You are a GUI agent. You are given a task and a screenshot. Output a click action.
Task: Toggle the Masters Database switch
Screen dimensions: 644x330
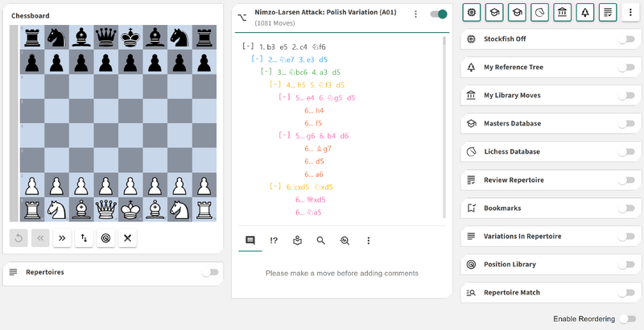click(x=625, y=124)
